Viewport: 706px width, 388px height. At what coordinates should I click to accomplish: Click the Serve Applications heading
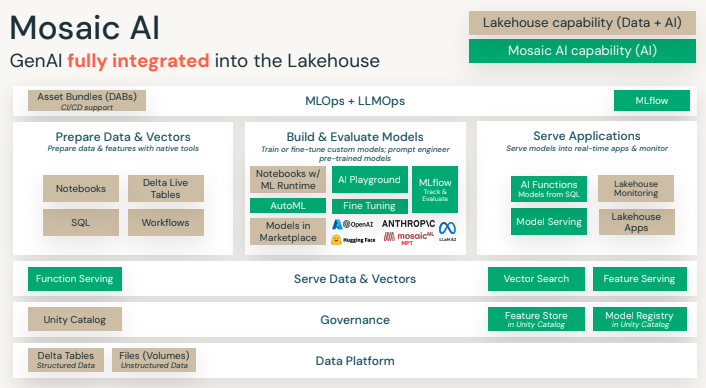[x=587, y=136]
